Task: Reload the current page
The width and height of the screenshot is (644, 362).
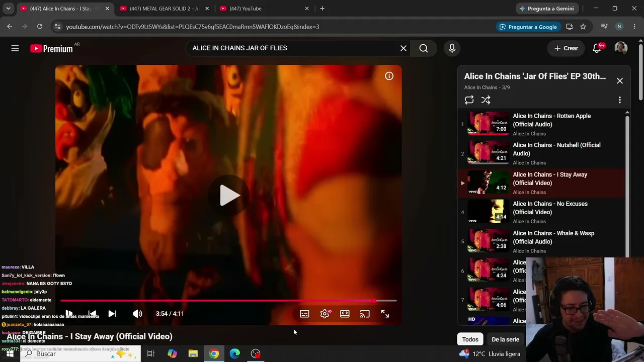Action: [40, 27]
